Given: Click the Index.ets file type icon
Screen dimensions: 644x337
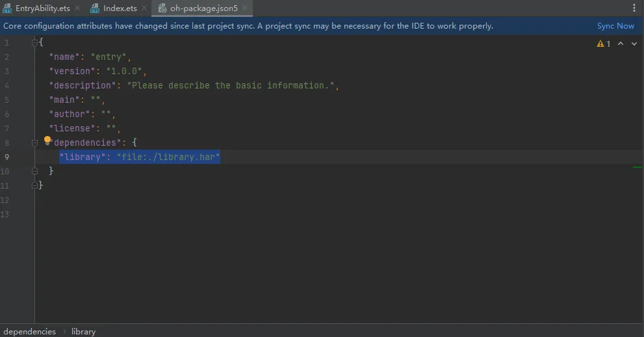Looking at the screenshot, I should click(95, 8).
